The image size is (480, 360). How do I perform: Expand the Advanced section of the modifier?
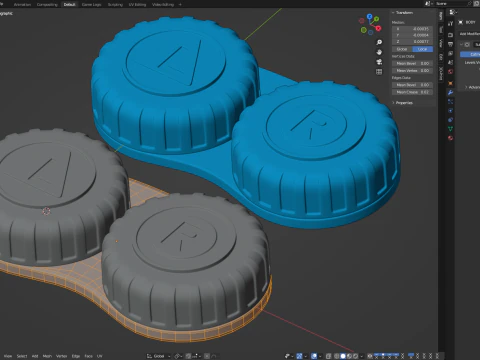point(466,87)
